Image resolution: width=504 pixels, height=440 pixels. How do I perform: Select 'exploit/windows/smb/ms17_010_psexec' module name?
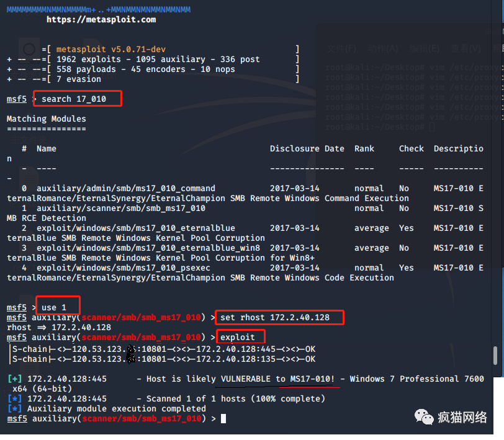[x=124, y=267]
